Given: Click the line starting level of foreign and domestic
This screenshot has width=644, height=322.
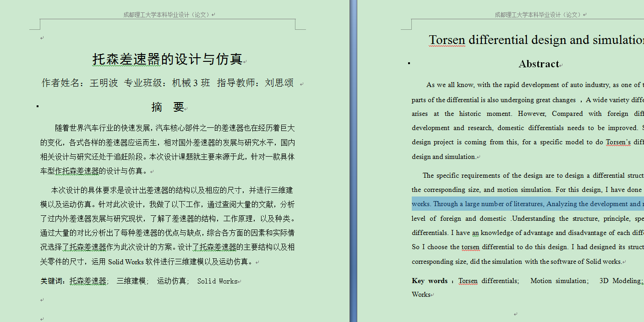Looking at the screenshot, I should (x=528, y=218).
